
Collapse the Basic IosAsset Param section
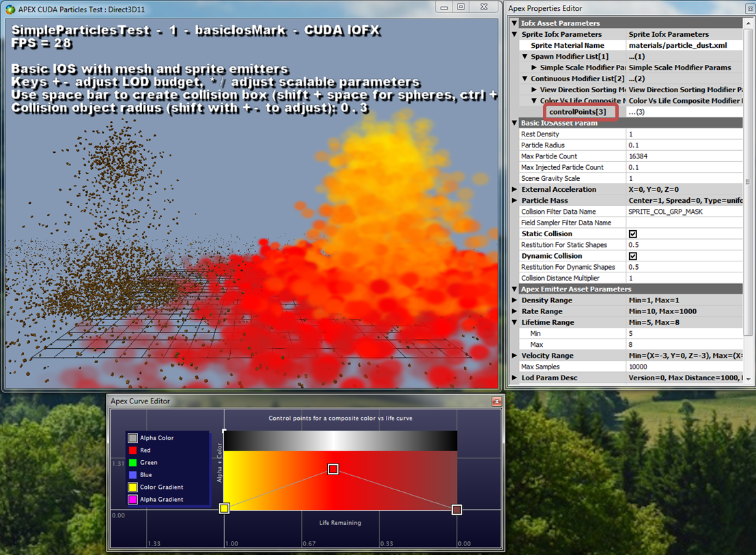[514, 123]
